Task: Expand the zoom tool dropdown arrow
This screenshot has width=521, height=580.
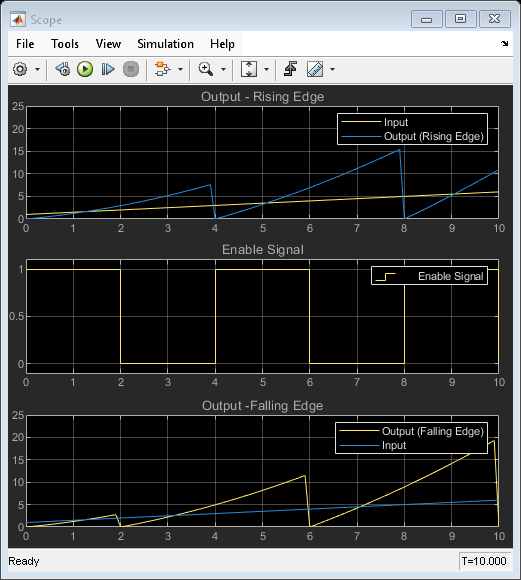Action: [223, 69]
